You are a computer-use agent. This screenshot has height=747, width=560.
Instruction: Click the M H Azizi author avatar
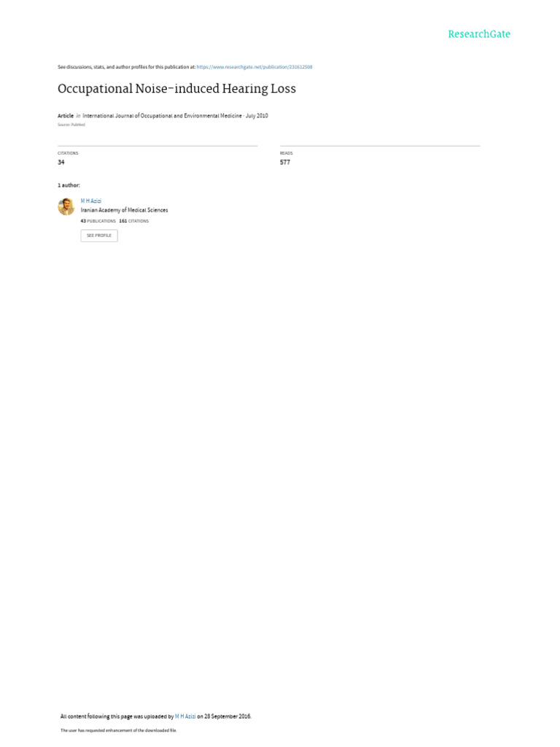pos(66,206)
